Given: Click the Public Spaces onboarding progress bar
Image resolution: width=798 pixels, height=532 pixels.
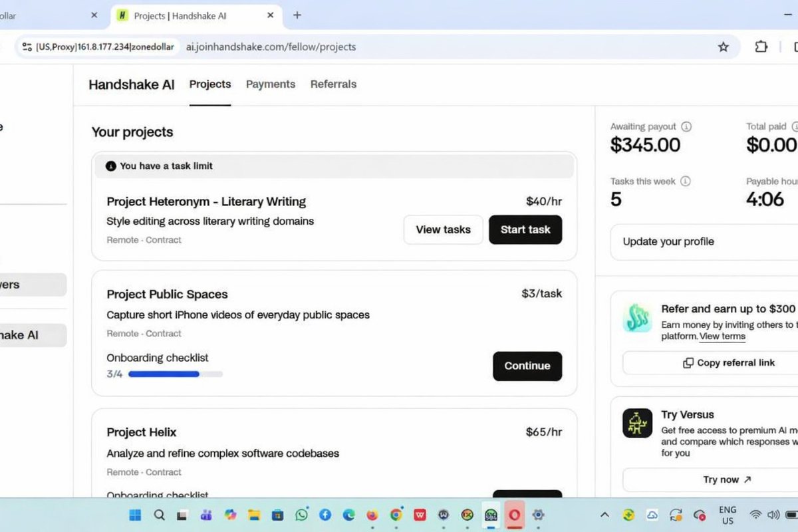Looking at the screenshot, I should coord(175,374).
